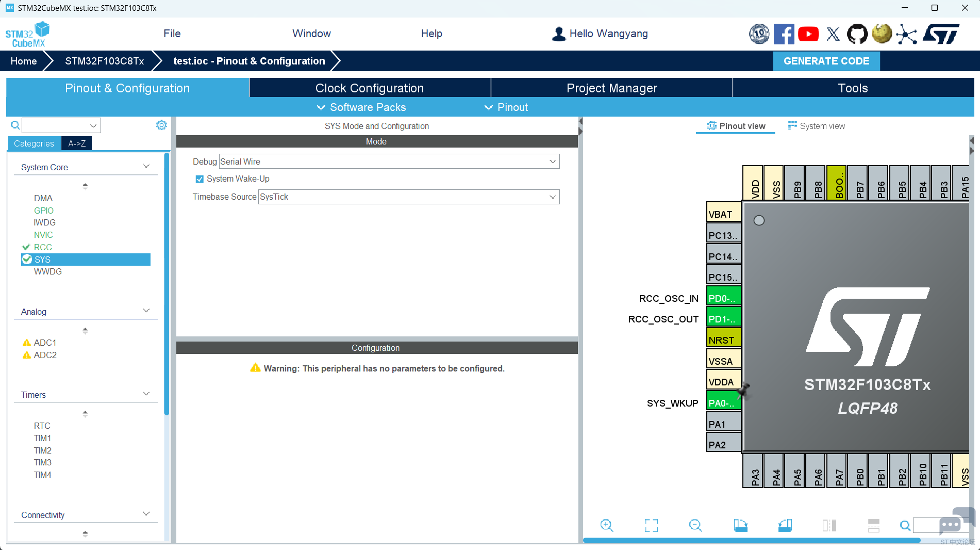Click the Analog section sort arrows

click(85, 330)
